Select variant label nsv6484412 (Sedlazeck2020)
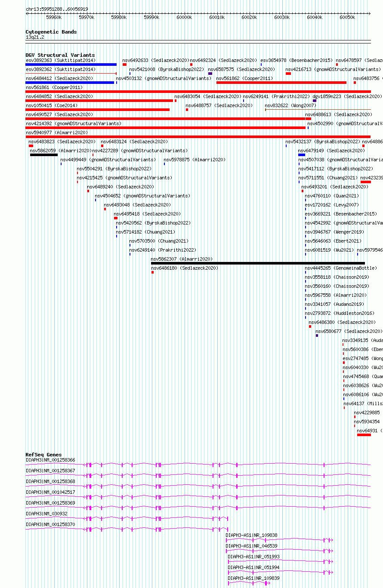 [x=59, y=78]
